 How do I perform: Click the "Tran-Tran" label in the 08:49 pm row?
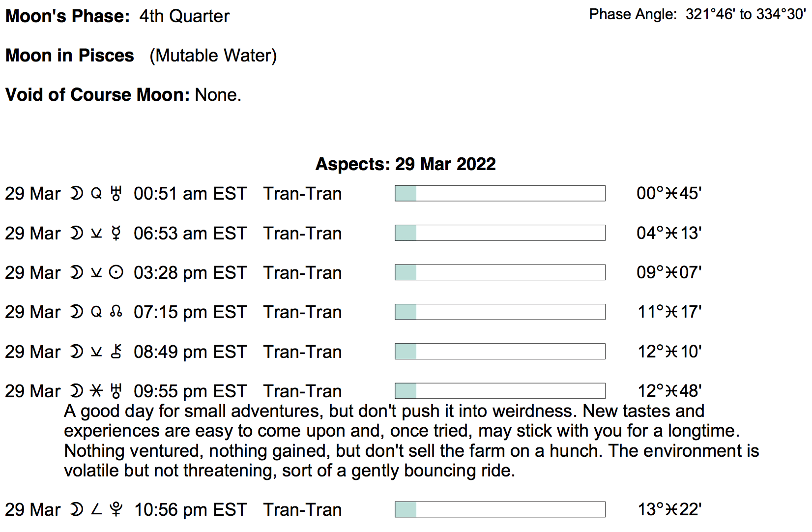pos(302,352)
